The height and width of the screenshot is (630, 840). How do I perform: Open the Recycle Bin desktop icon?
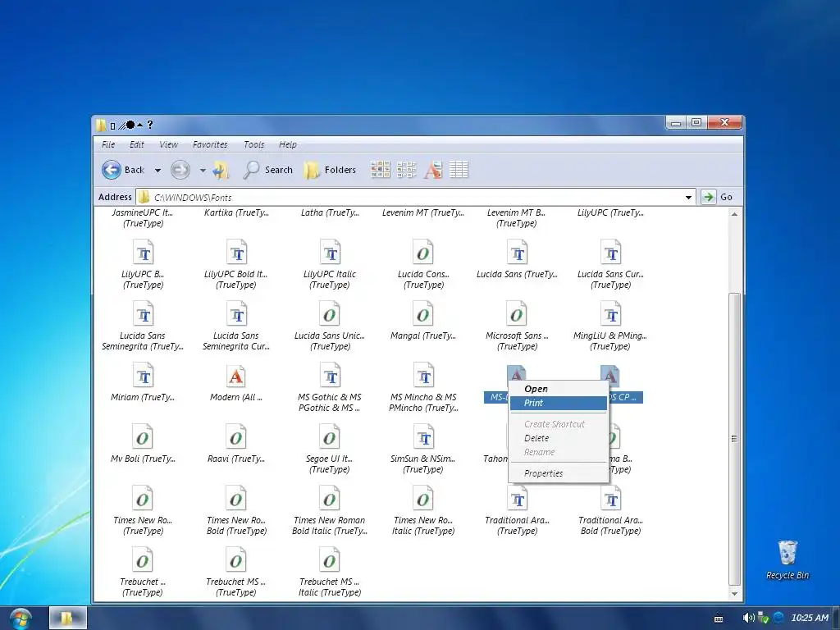click(x=787, y=553)
